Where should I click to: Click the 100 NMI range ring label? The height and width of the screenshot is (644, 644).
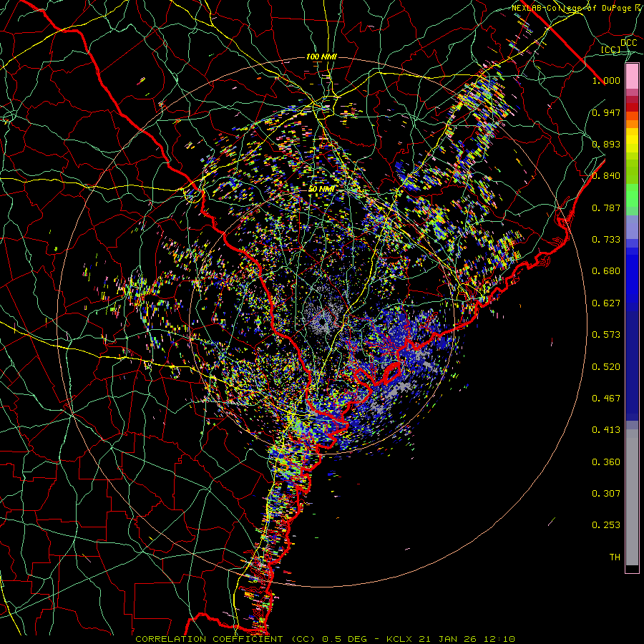321,57
